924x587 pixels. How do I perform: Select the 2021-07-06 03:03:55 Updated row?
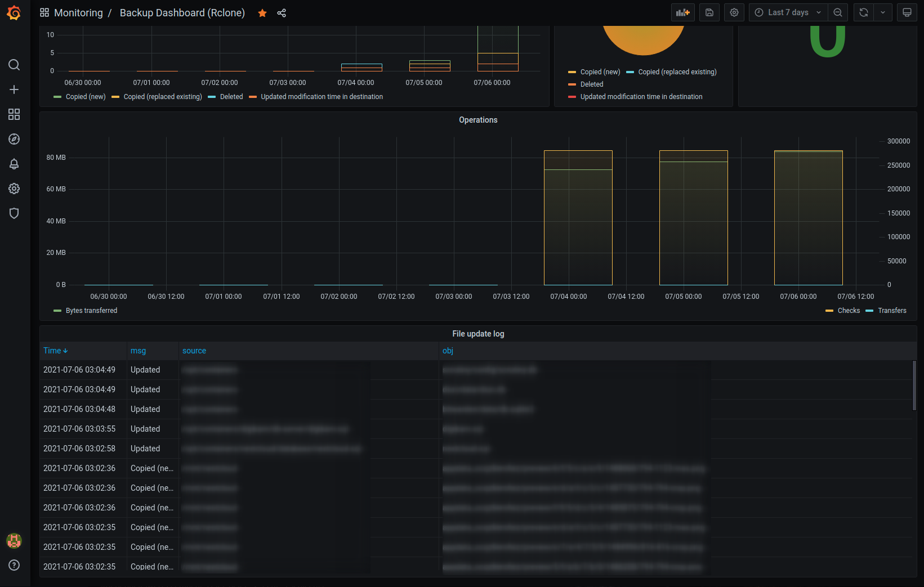coord(476,429)
